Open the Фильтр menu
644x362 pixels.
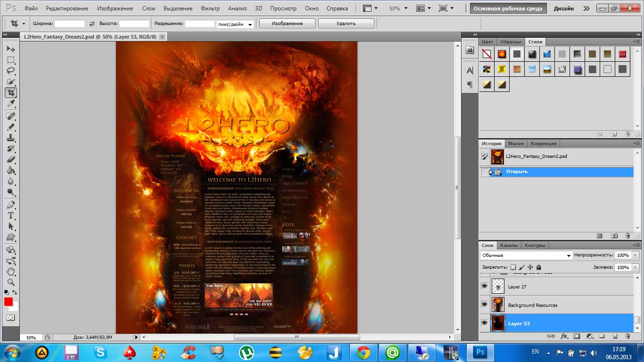point(210,8)
